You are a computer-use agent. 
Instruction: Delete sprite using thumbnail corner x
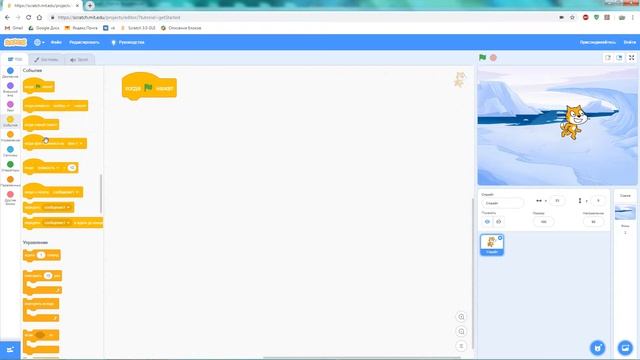(500, 238)
